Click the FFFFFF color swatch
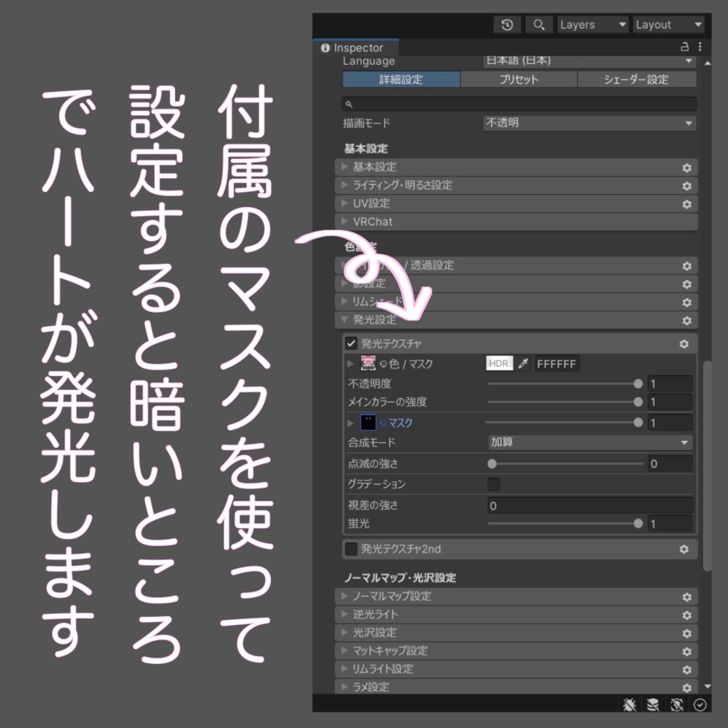This screenshot has width=728, height=728. [x=557, y=363]
